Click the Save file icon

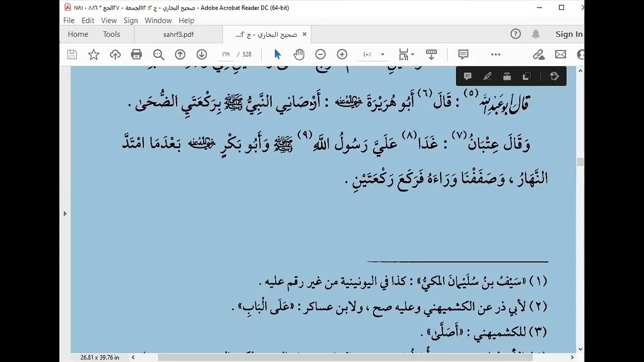coord(72,54)
